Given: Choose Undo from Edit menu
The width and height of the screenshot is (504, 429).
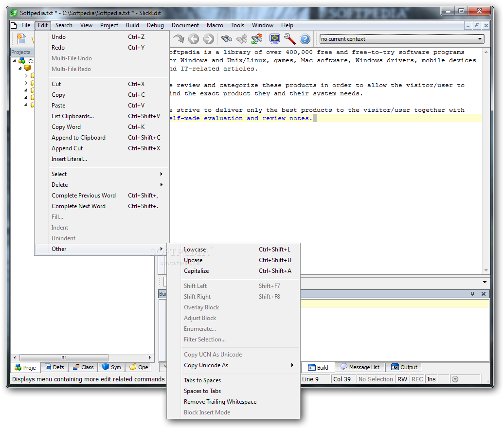Looking at the screenshot, I should pos(102,37).
